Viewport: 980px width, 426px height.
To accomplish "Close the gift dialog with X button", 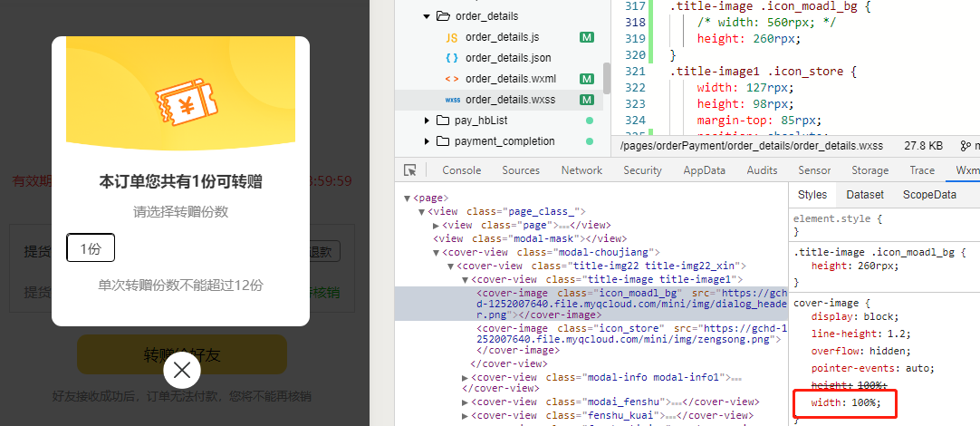I will [x=182, y=371].
